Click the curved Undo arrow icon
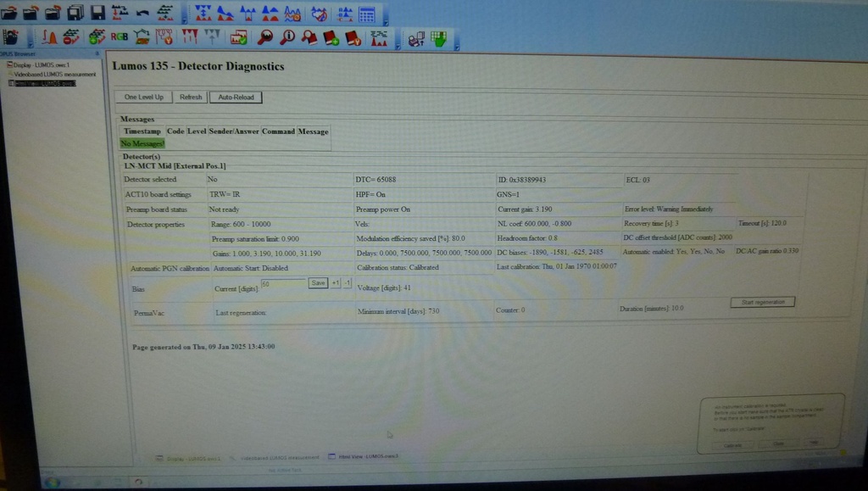Viewport: 868px width, 491px height. pyautogui.click(x=142, y=12)
